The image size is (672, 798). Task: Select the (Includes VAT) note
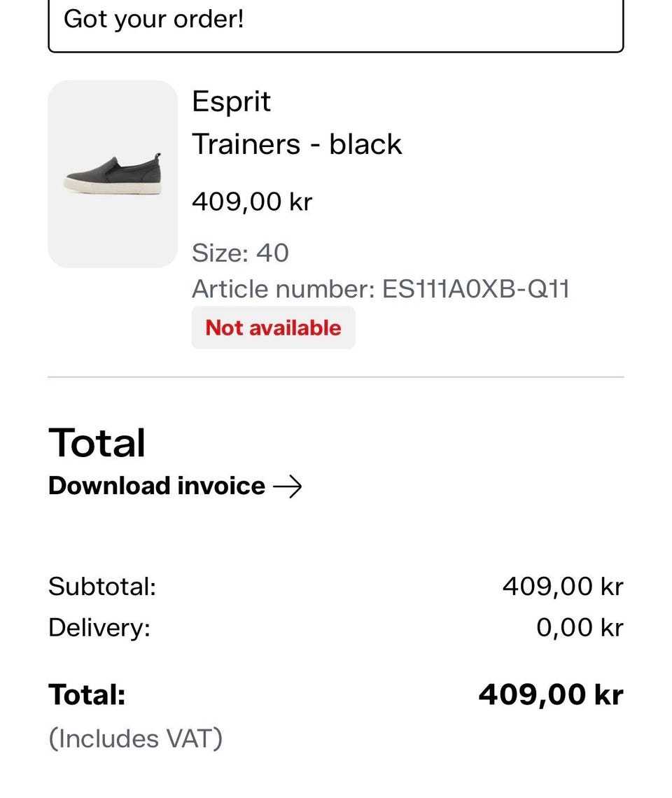135,739
